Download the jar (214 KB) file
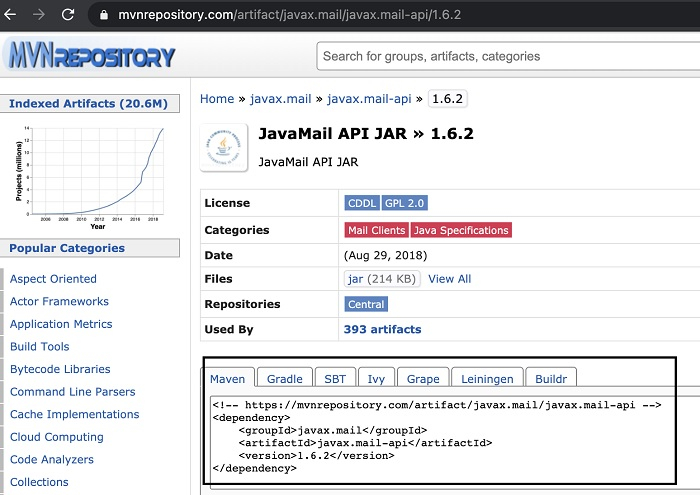The height and width of the screenshot is (495, 700). (x=382, y=279)
